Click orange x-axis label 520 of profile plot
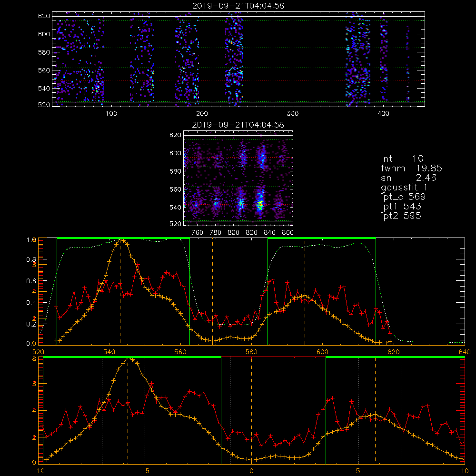476x476 pixels. coord(38,352)
